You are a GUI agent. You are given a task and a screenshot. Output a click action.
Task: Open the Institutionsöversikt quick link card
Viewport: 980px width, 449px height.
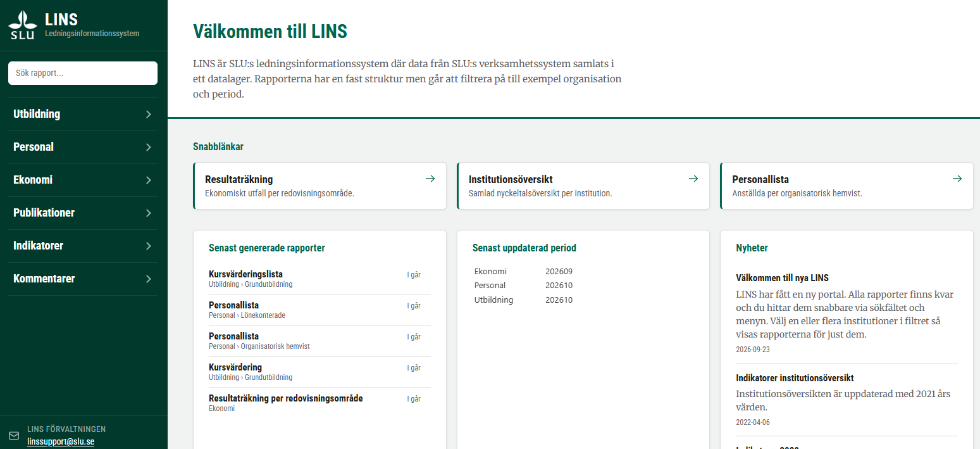tap(583, 186)
